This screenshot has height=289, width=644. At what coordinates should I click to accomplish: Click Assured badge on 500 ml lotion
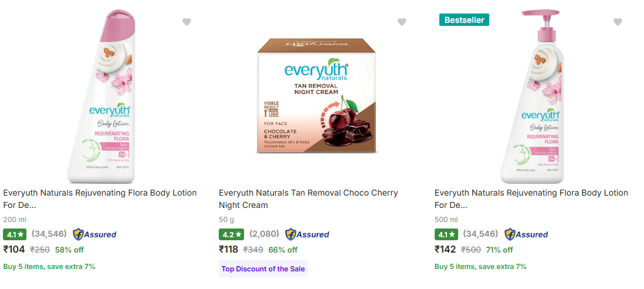point(526,234)
